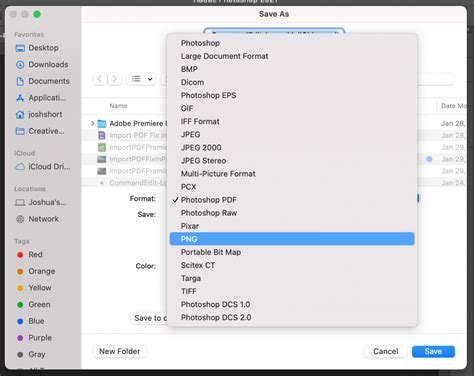474x376 pixels.
Task: Filter by the Yellow tag
Action: [34, 288]
